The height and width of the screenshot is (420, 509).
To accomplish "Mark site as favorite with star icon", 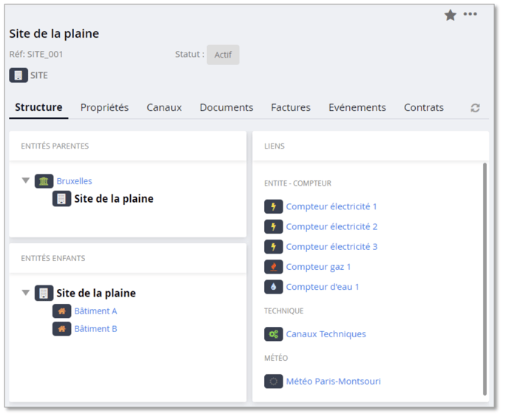I will pyautogui.click(x=450, y=15).
